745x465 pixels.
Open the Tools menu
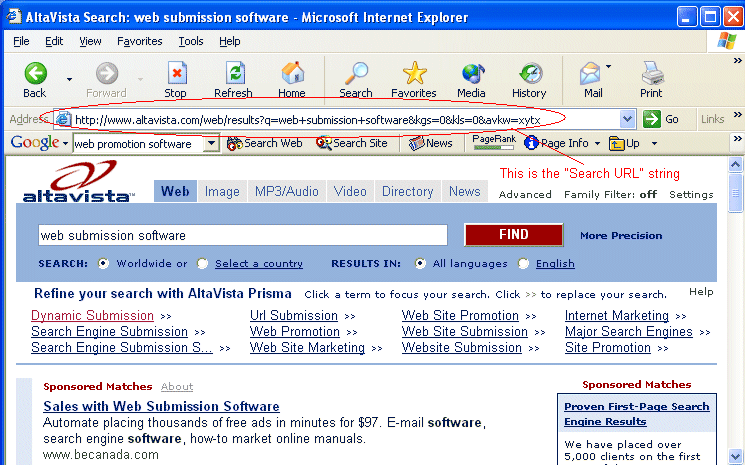(191, 41)
